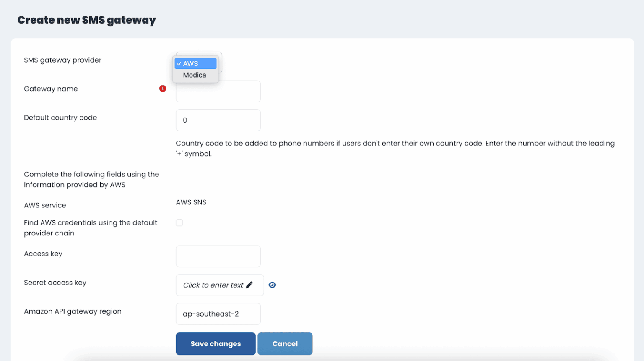Click the blue eye icon to reveal the secret key
Viewport: 644px width, 361px height.
pyautogui.click(x=273, y=285)
